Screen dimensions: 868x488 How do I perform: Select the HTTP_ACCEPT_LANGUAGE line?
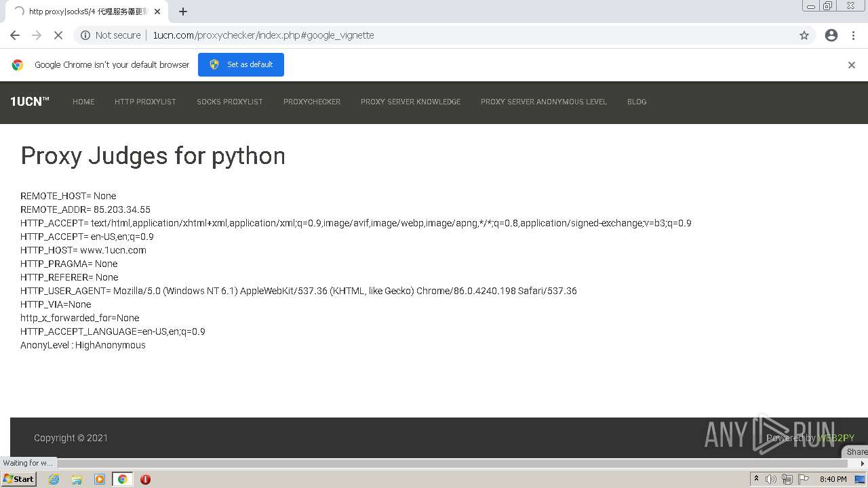113,331
